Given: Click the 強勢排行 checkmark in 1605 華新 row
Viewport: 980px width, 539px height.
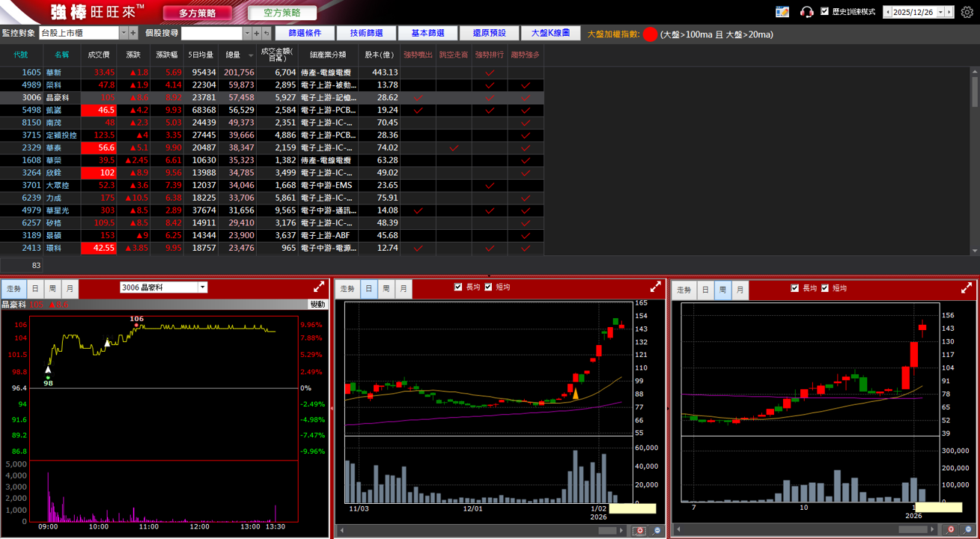Looking at the screenshot, I should tap(490, 73).
